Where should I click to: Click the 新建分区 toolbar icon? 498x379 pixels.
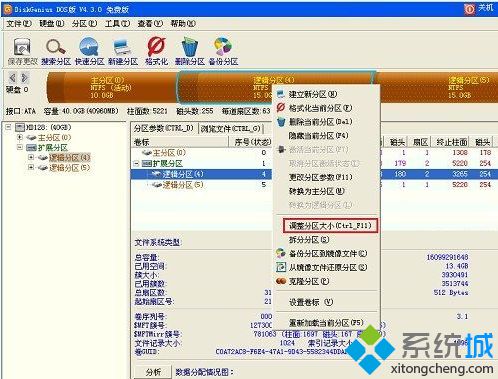tap(122, 47)
